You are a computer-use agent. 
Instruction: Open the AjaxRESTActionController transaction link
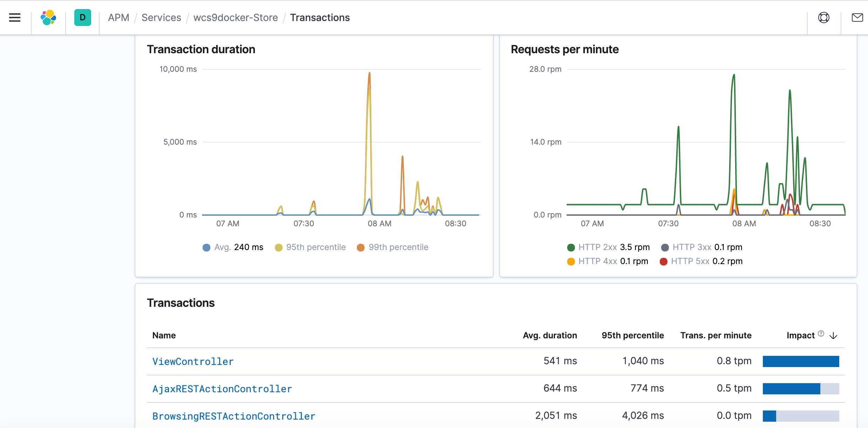pyautogui.click(x=222, y=389)
